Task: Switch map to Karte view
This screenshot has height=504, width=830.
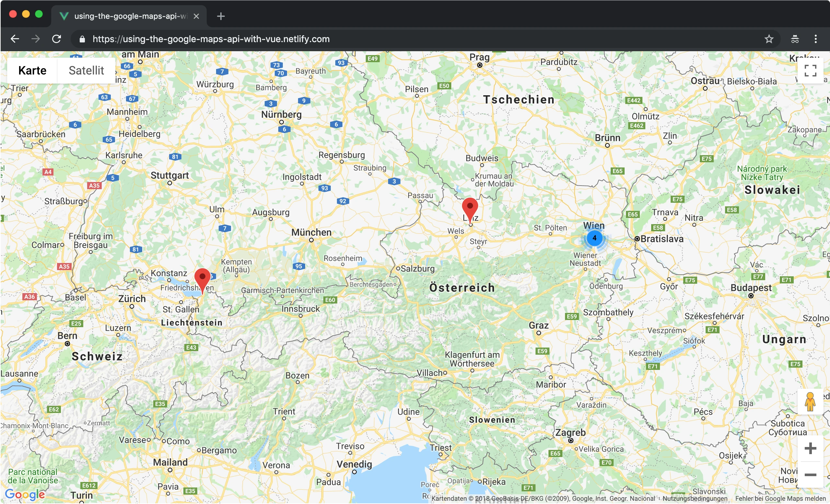Action: tap(32, 70)
